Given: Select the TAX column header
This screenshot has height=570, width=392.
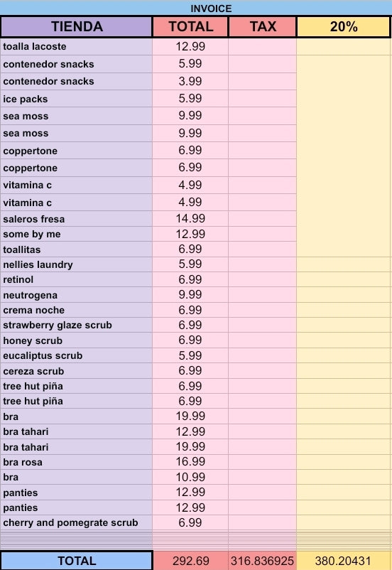Looking at the screenshot, I should click(262, 26).
